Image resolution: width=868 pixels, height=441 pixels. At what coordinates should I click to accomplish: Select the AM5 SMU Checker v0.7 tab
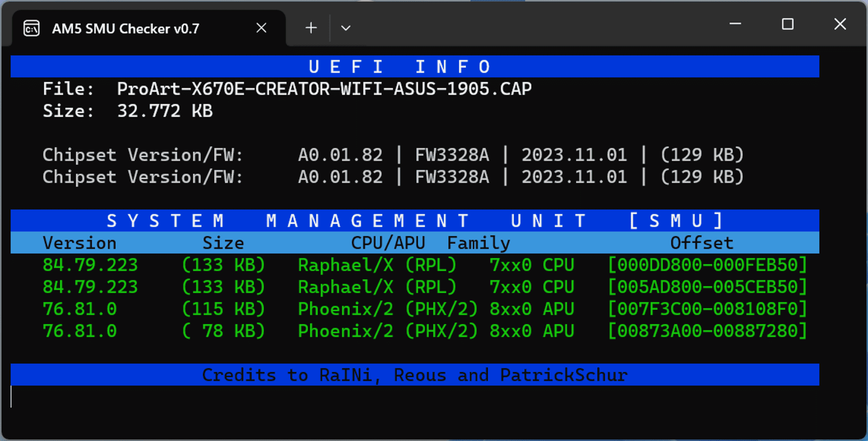click(x=149, y=28)
